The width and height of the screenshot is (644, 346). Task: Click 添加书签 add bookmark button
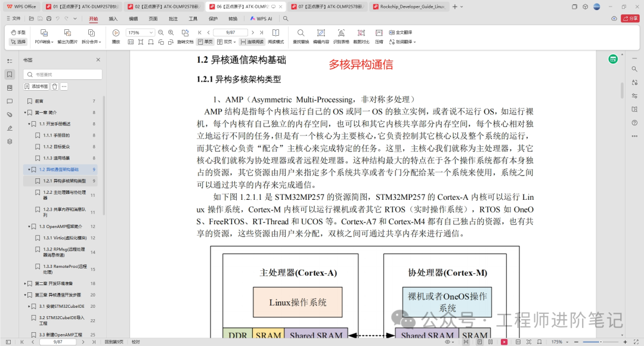[x=36, y=86]
